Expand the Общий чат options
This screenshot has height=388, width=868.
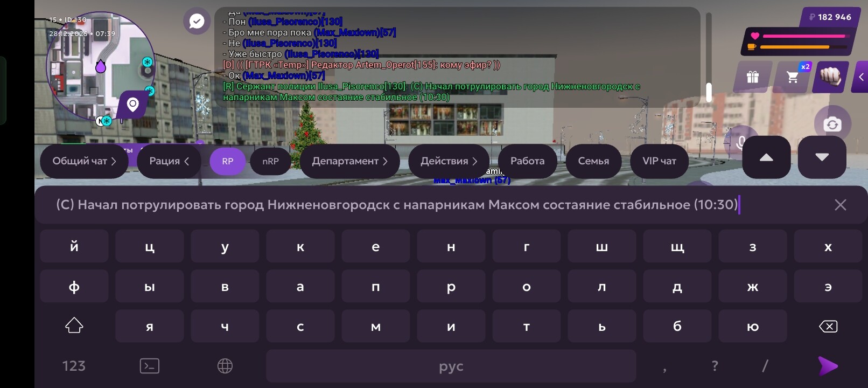pyautogui.click(x=84, y=161)
